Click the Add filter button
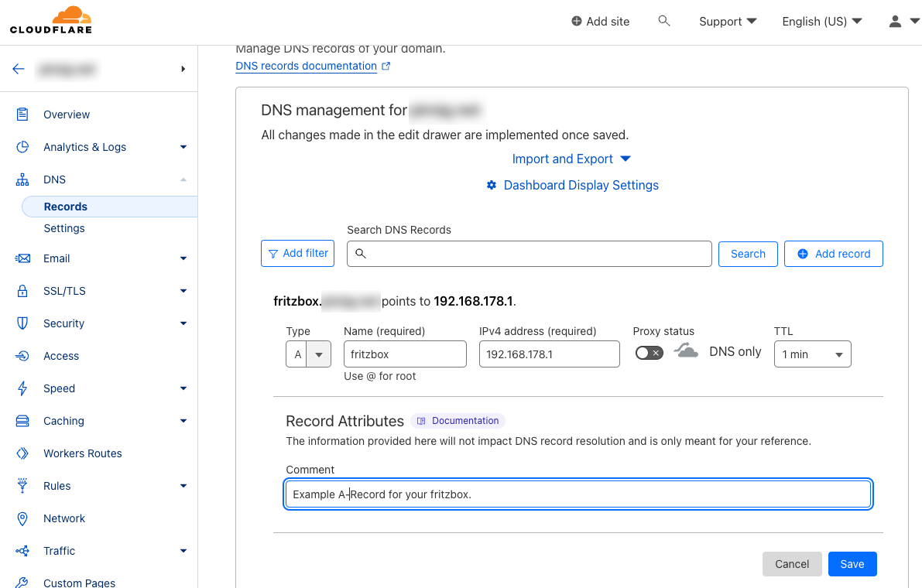 pyautogui.click(x=297, y=253)
